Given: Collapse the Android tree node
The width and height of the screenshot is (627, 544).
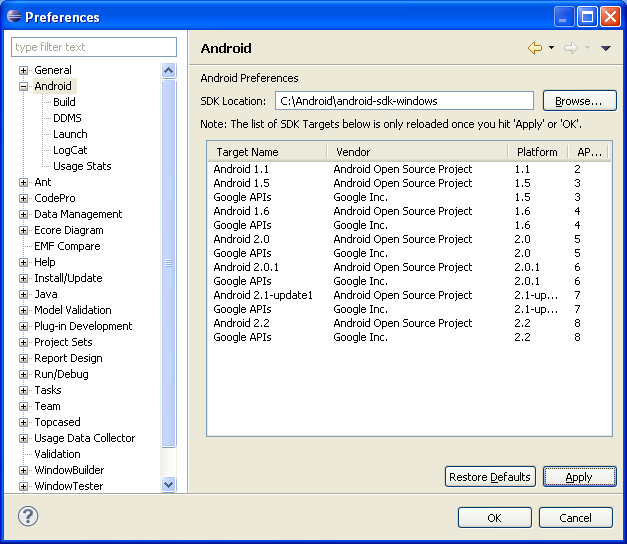Looking at the screenshot, I should (x=24, y=86).
